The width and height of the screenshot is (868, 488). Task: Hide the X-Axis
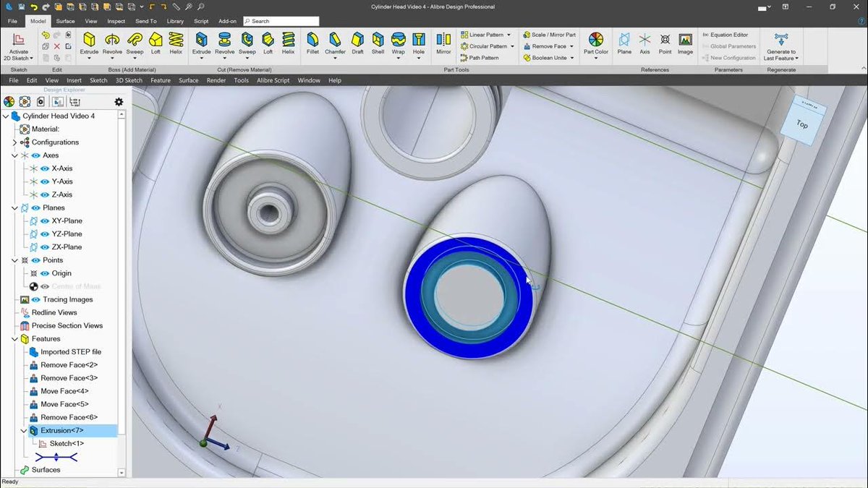44,168
